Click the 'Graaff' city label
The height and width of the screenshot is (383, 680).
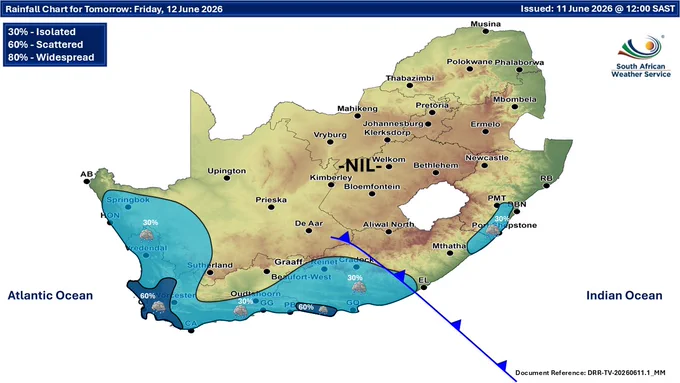tap(288, 262)
